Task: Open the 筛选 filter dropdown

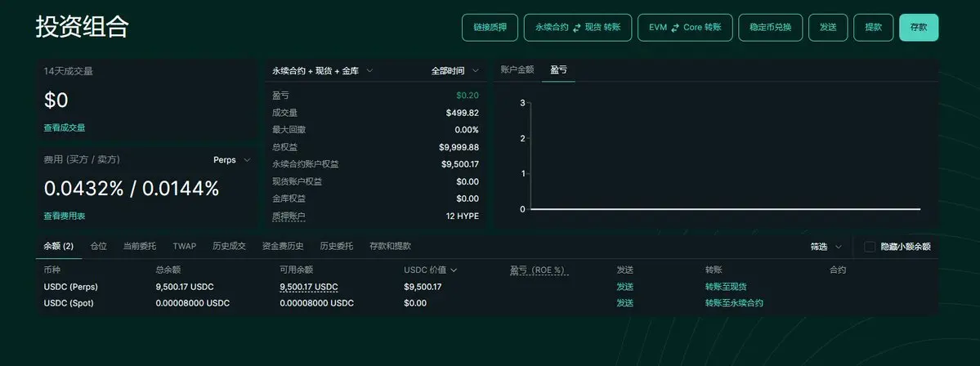Action: tap(826, 247)
